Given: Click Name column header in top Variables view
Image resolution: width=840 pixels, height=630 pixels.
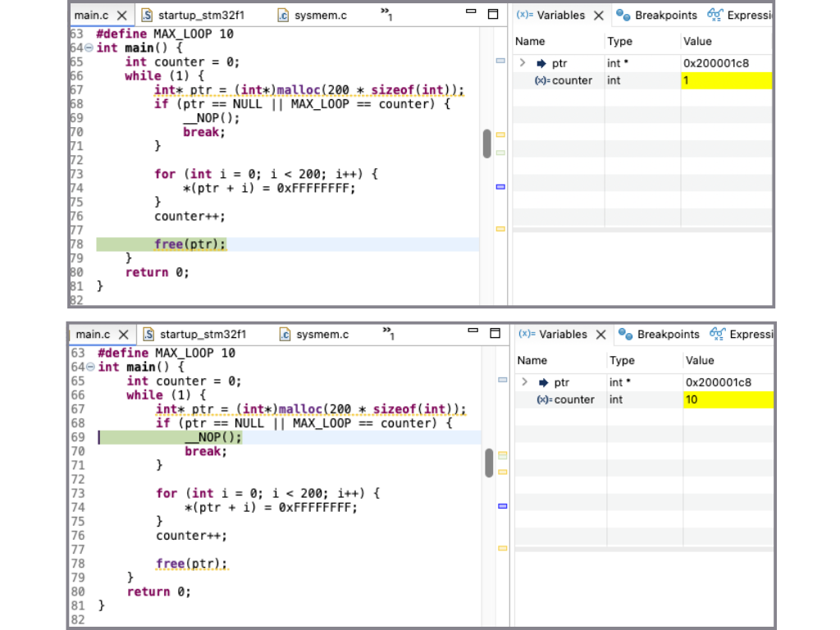Looking at the screenshot, I should coord(530,41).
